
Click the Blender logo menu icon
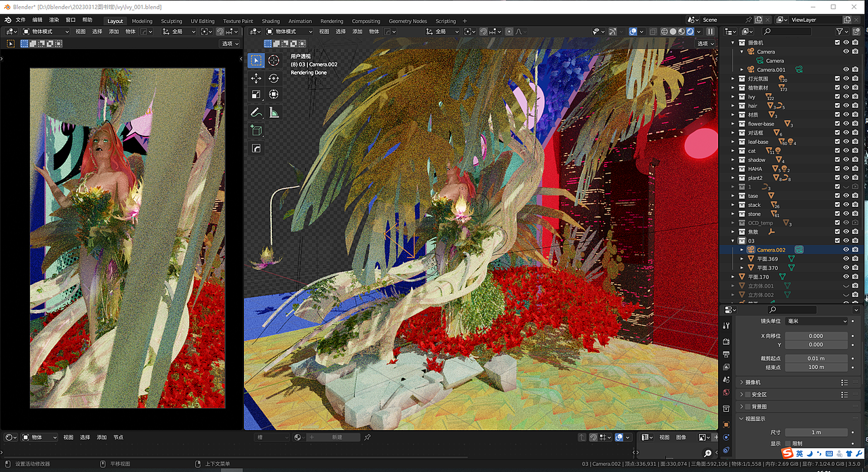(8, 20)
